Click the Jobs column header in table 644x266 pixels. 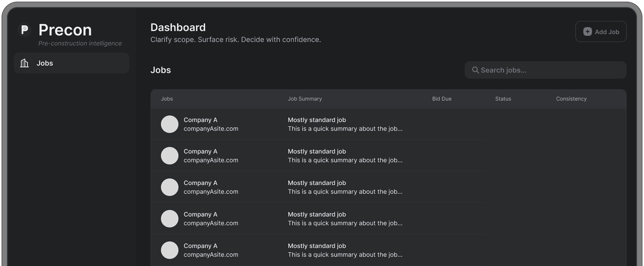(167, 99)
